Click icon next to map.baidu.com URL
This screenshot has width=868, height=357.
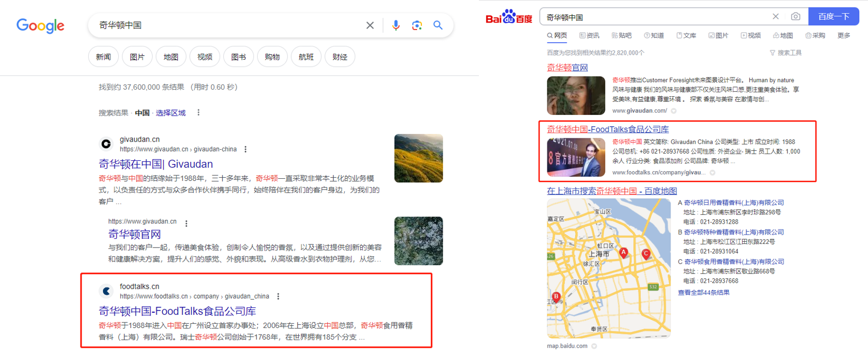[594, 346]
